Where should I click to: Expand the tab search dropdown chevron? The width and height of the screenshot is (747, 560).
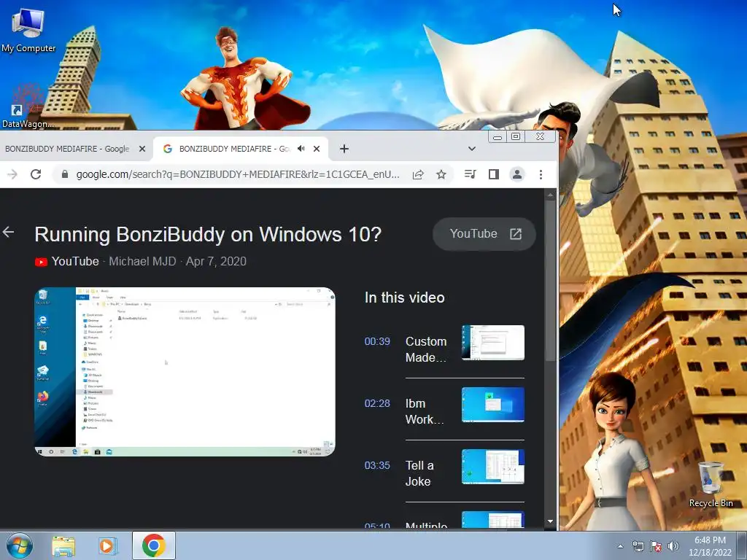[472, 149]
